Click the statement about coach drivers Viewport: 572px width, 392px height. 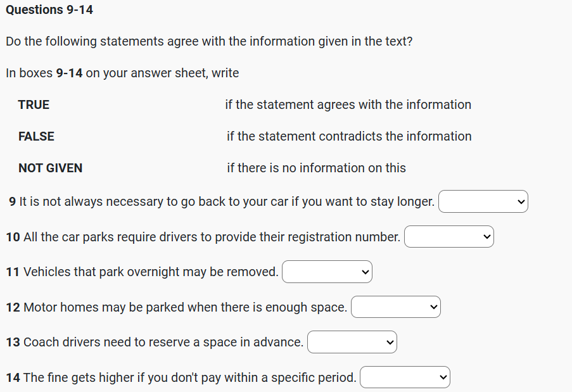(x=163, y=342)
